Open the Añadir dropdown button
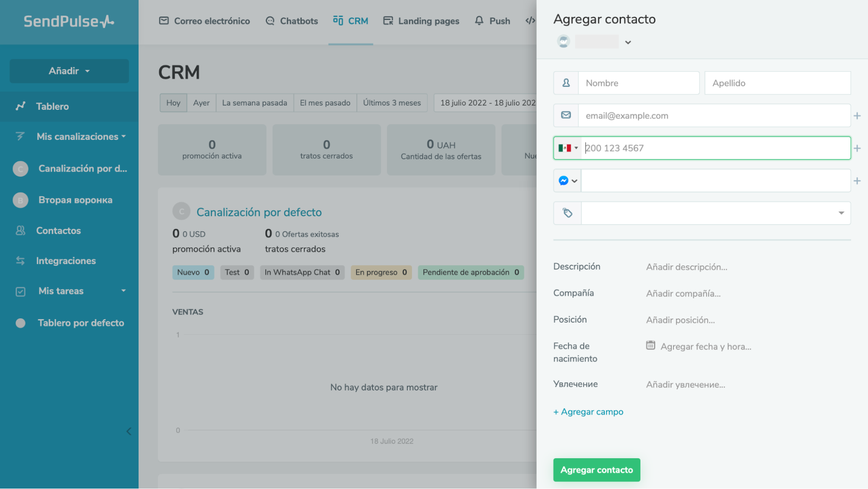Screen dimensions: 868x489 pyautogui.click(x=69, y=71)
